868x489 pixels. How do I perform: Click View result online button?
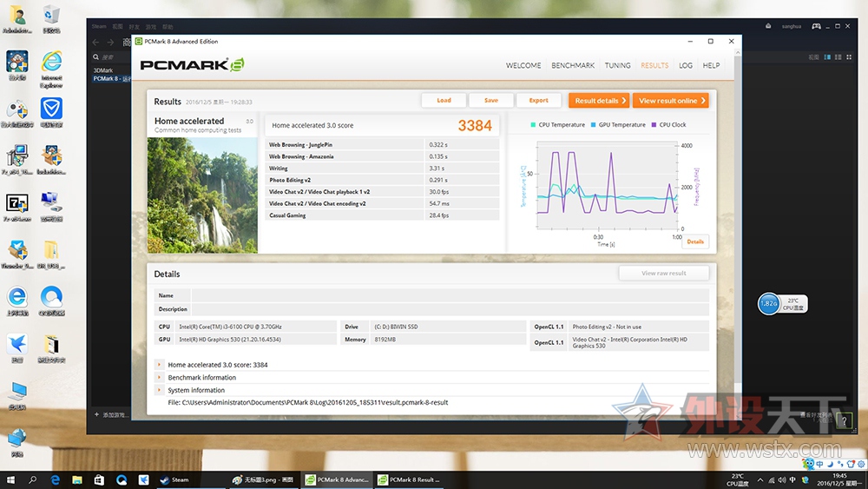tap(671, 100)
